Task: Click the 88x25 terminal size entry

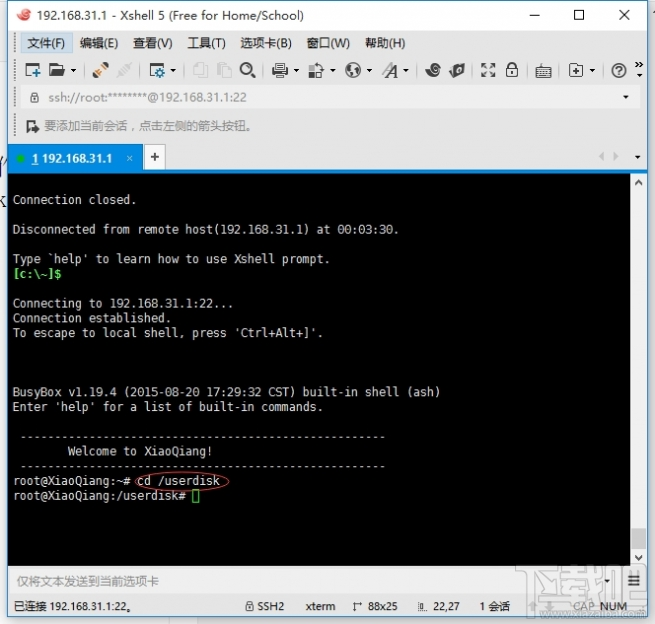Action: tap(375, 606)
